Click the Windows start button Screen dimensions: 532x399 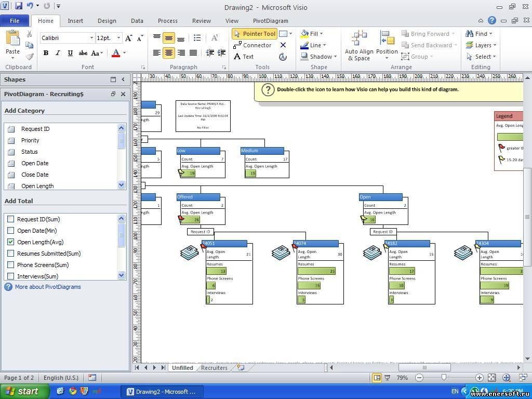click(x=24, y=391)
